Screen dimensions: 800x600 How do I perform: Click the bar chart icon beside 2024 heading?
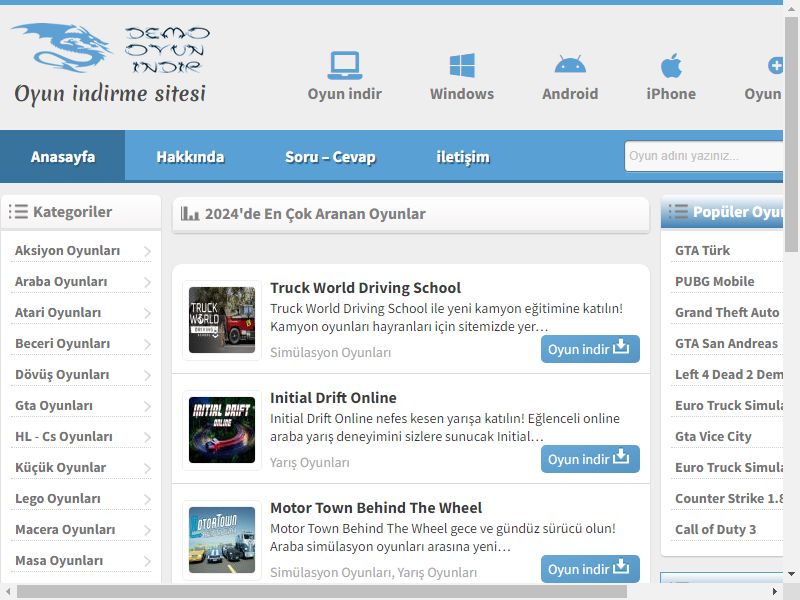click(190, 213)
